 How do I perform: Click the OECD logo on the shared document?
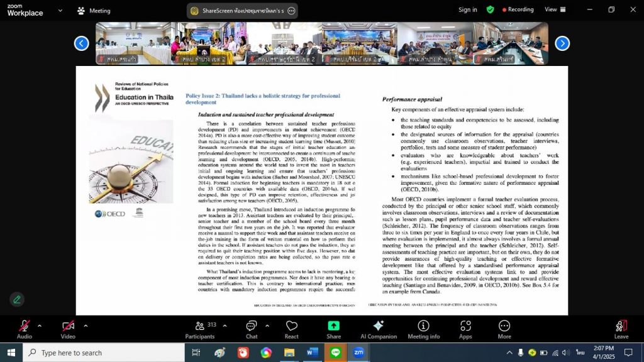pyautogui.click(x=109, y=214)
